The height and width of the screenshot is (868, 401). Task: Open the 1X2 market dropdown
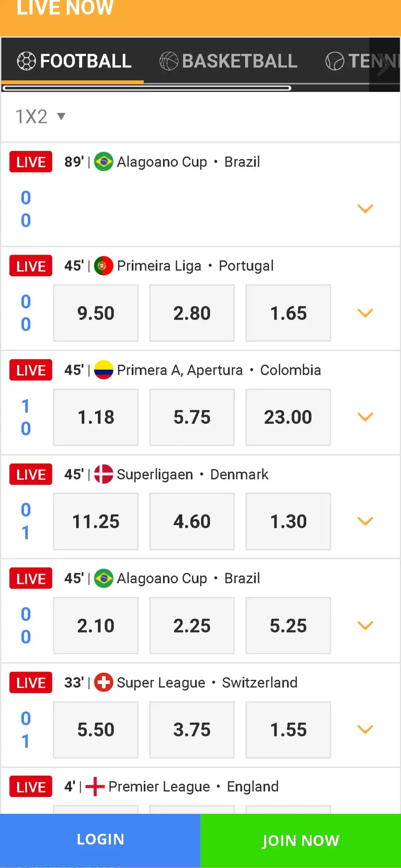point(40,117)
